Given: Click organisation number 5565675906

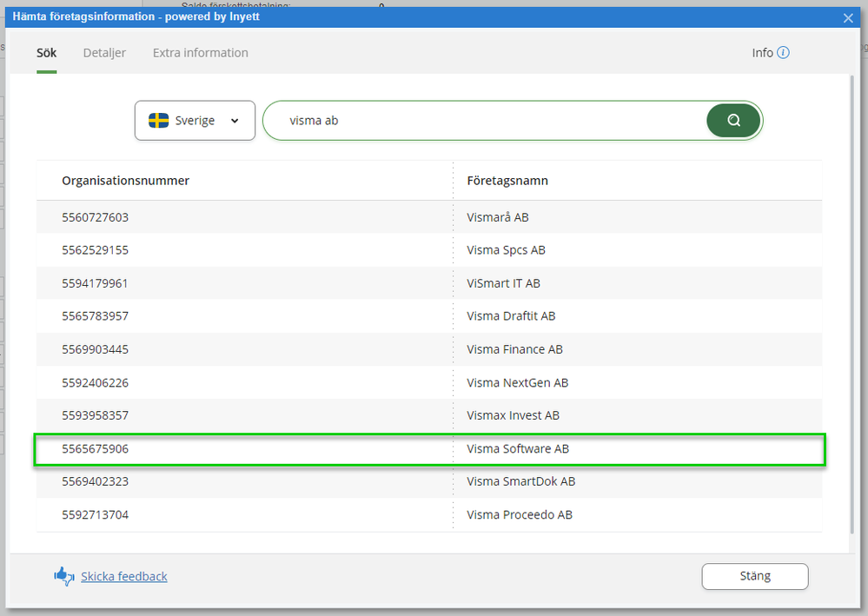Looking at the screenshot, I should point(96,449).
